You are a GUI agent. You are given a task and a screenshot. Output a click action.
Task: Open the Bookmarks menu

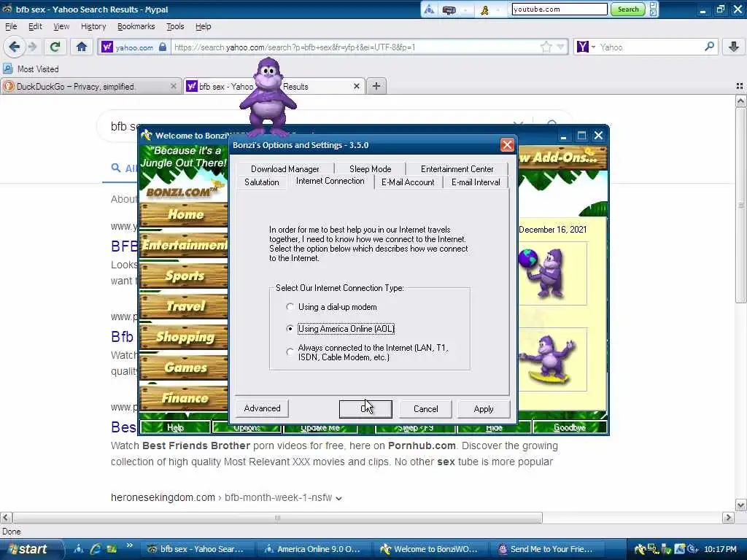pyautogui.click(x=136, y=26)
